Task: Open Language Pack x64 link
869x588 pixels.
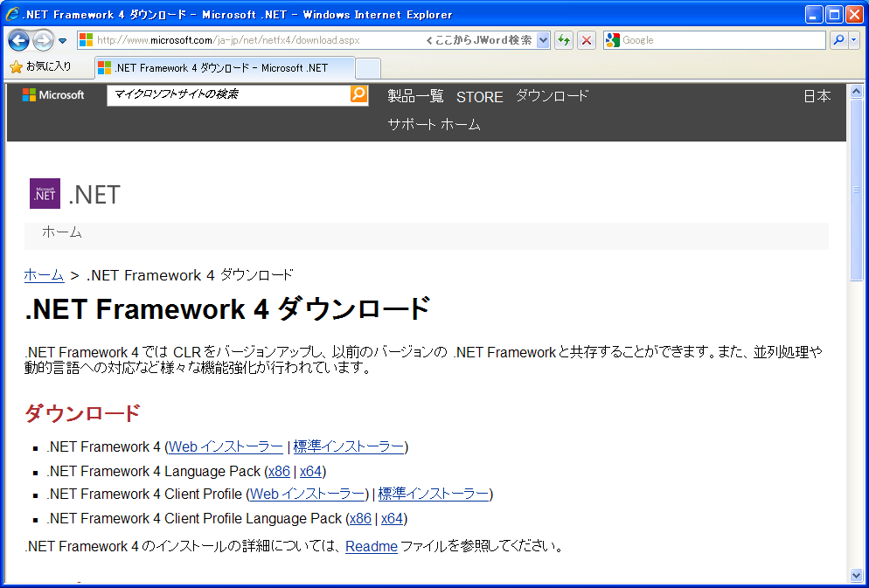Action: pyautogui.click(x=311, y=471)
